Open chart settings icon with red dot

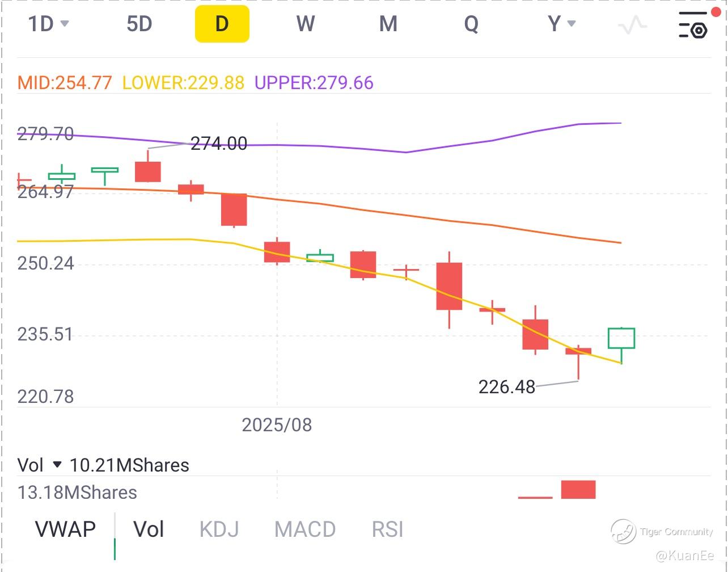pyautogui.click(x=693, y=24)
